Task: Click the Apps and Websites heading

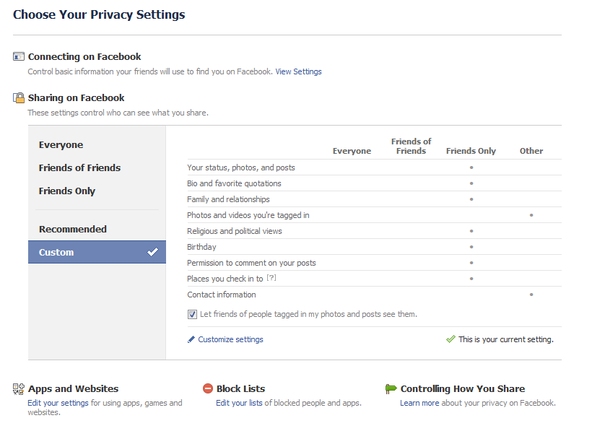Action: tap(73, 389)
